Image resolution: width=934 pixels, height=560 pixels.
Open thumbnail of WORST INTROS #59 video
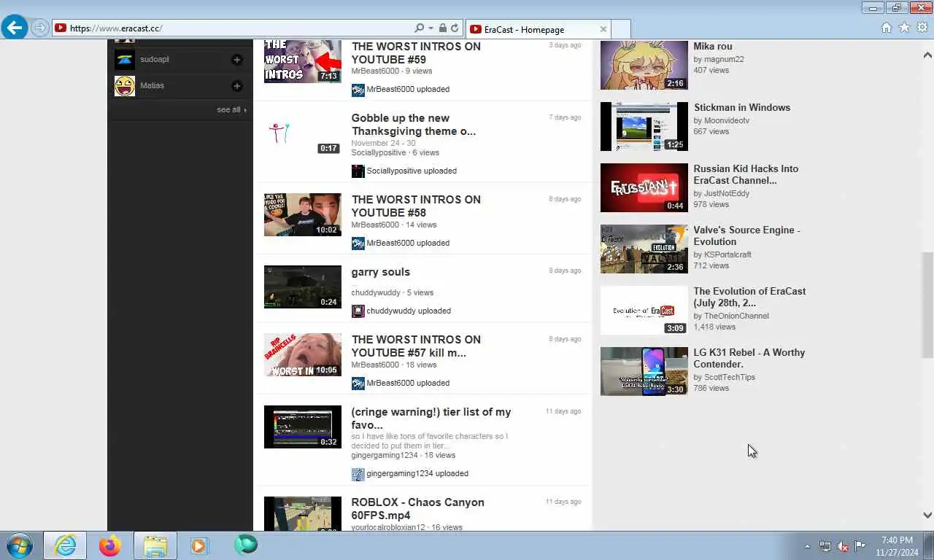click(x=302, y=61)
